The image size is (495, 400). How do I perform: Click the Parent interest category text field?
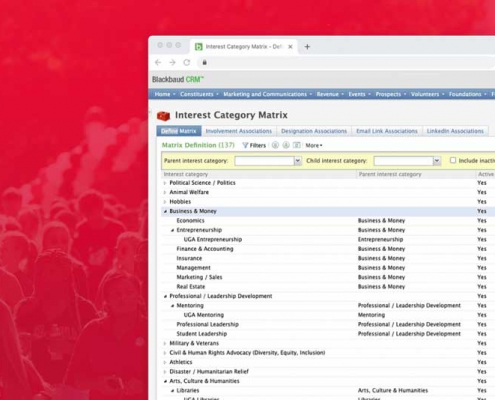[x=264, y=161]
